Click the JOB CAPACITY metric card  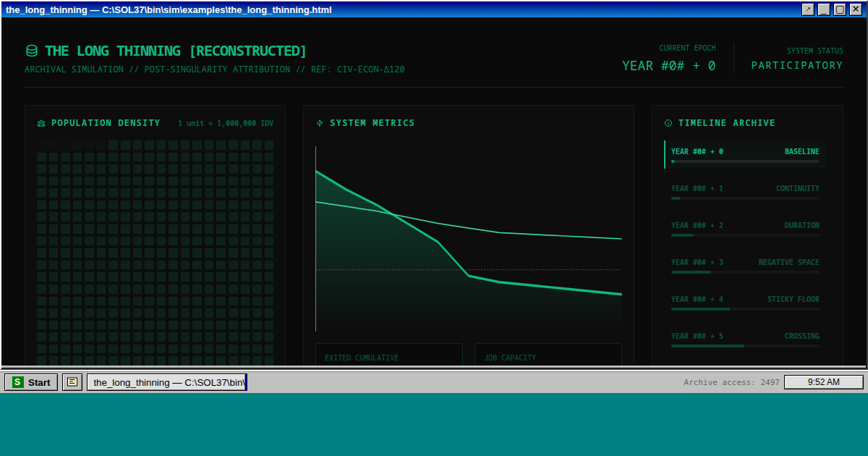click(x=548, y=355)
